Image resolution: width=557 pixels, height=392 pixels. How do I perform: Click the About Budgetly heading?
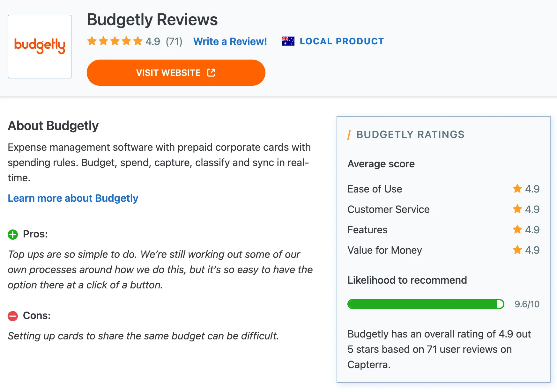coord(53,126)
